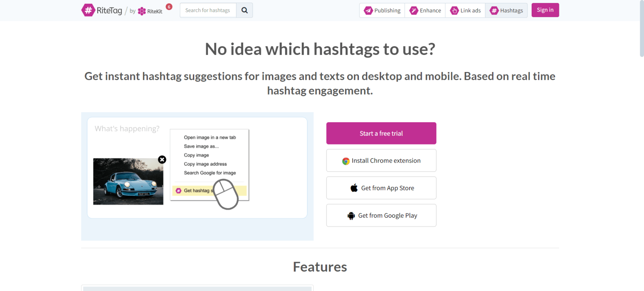This screenshot has height=291, width=644.
Task: Click the Search for hashtags input field
Action: (x=208, y=10)
